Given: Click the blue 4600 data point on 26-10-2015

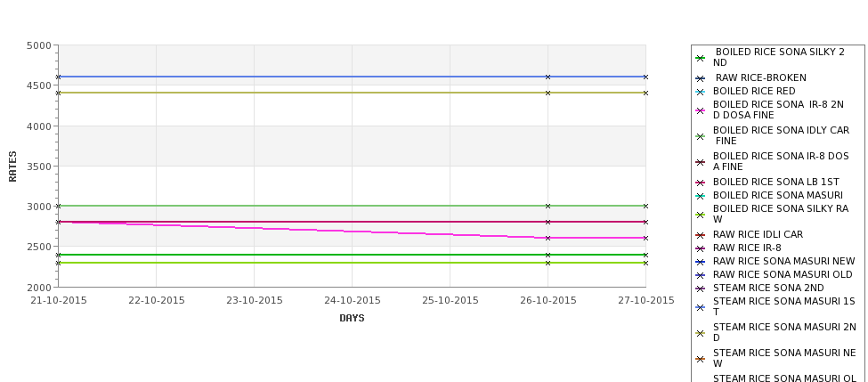Looking at the screenshot, I should [548, 77].
